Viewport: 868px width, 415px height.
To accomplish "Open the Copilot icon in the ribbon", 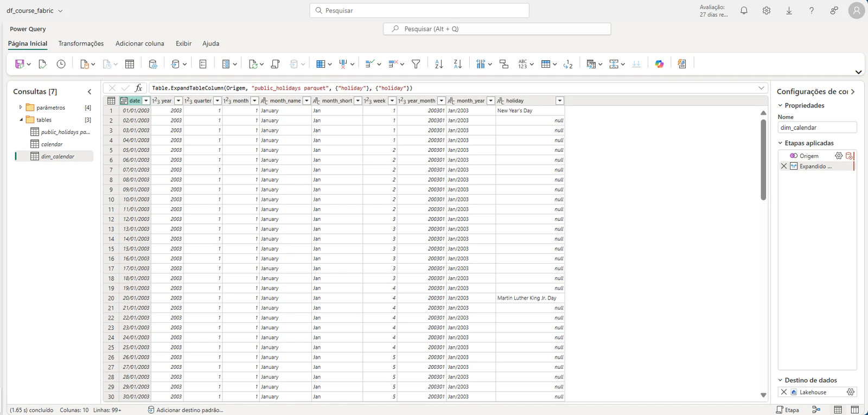I will [659, 64].
